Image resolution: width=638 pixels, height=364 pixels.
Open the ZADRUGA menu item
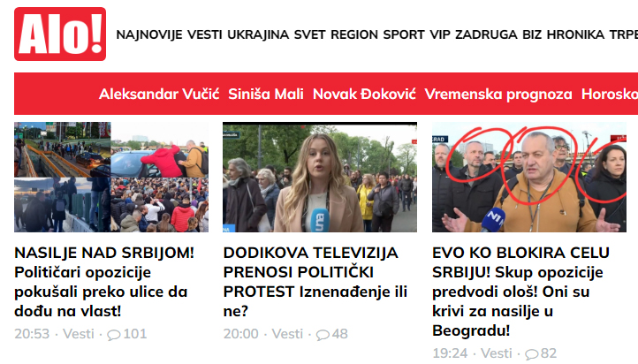point(486,34)
